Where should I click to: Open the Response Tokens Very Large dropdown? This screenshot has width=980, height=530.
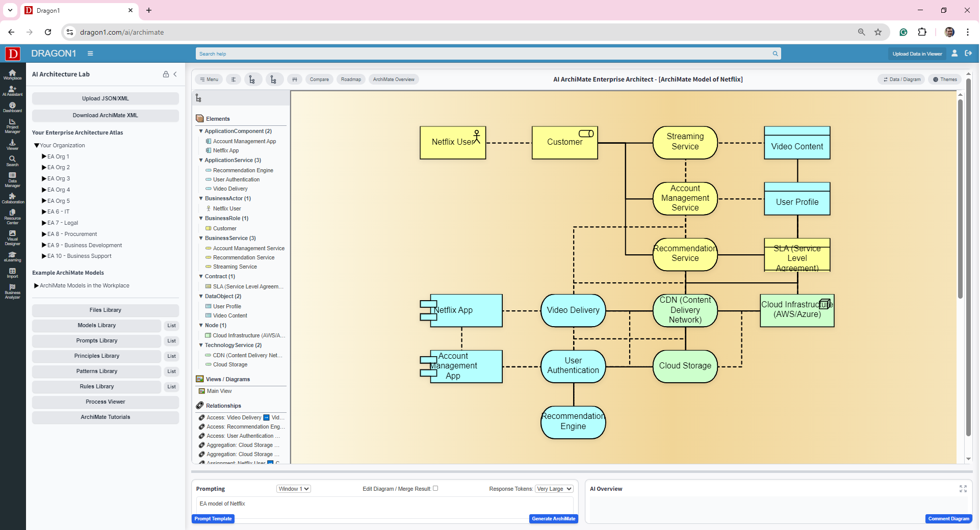tap(554, 489)
